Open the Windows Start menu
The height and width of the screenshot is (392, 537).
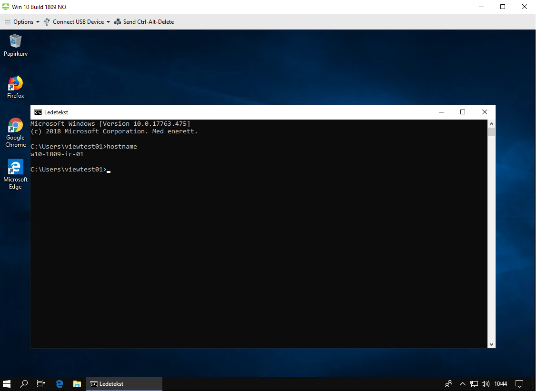click(7, 383)
